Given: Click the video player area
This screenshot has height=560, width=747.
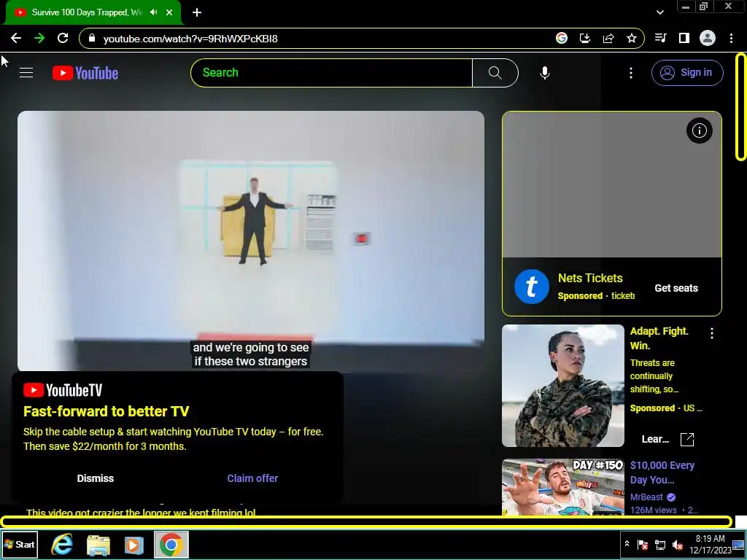Looking at the screenshot, I should click(x=251, y=241).
